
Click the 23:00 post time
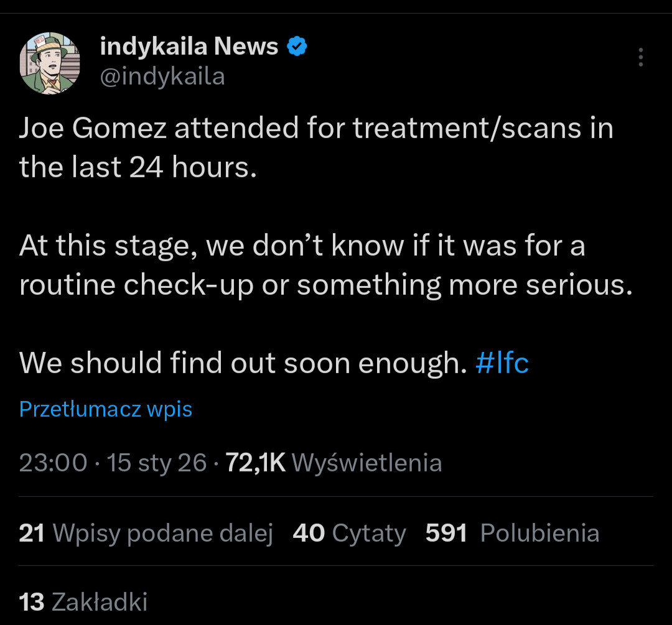click(53, 463)
